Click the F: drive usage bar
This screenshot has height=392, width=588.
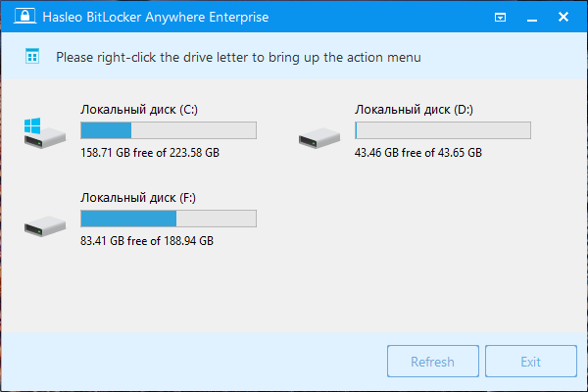coord(168,219)
